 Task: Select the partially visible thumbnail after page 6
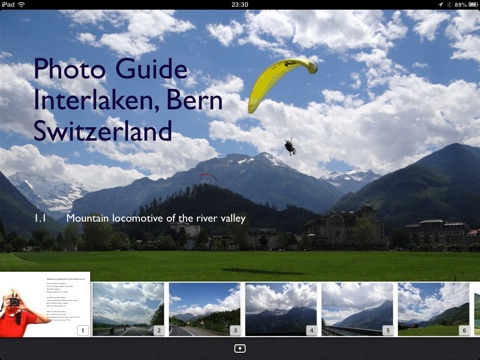coord(477,309)
